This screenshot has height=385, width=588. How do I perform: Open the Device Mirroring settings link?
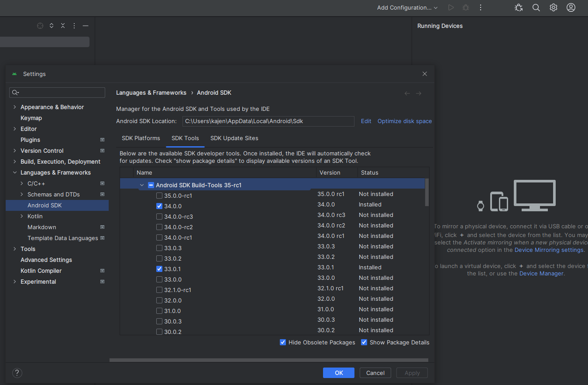549,250
